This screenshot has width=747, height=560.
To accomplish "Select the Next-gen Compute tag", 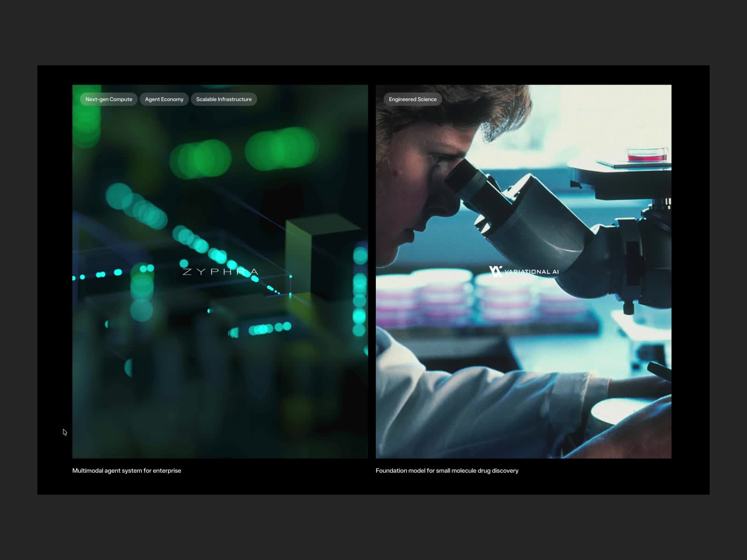I will tap(109, 99).
